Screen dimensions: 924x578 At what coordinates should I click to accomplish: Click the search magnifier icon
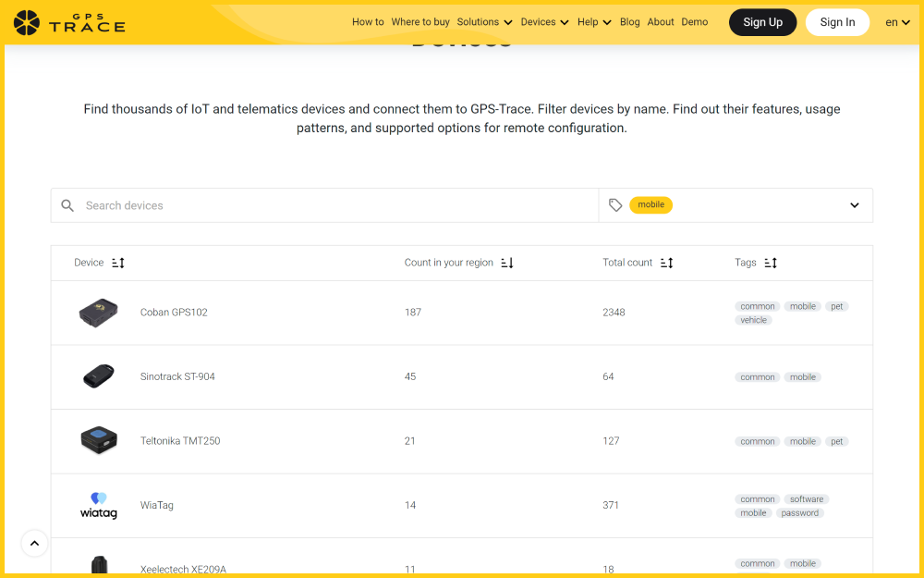coord(67,205)
